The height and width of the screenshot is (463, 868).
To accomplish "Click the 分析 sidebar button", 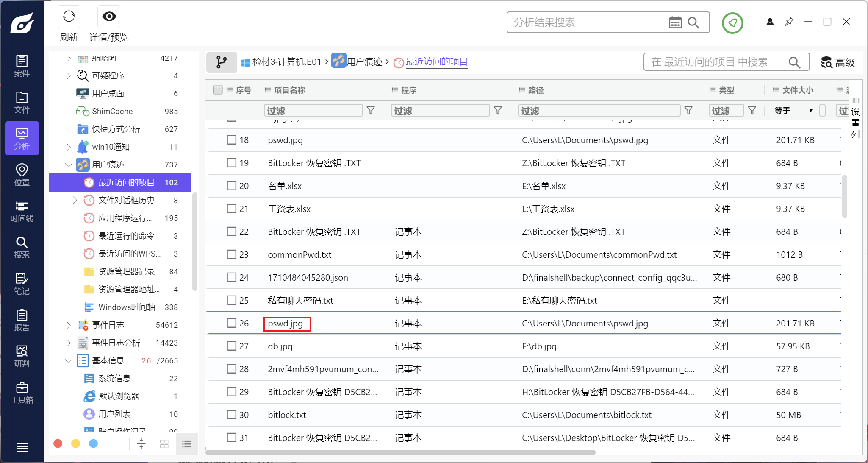I will (22, 138).
